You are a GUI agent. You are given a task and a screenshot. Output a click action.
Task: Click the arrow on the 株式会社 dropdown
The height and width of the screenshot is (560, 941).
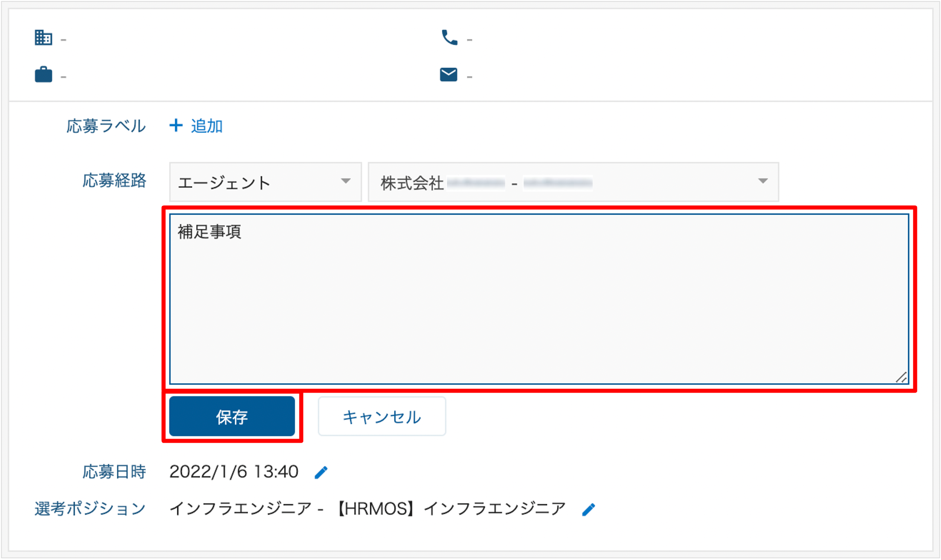tap(763, 181)
